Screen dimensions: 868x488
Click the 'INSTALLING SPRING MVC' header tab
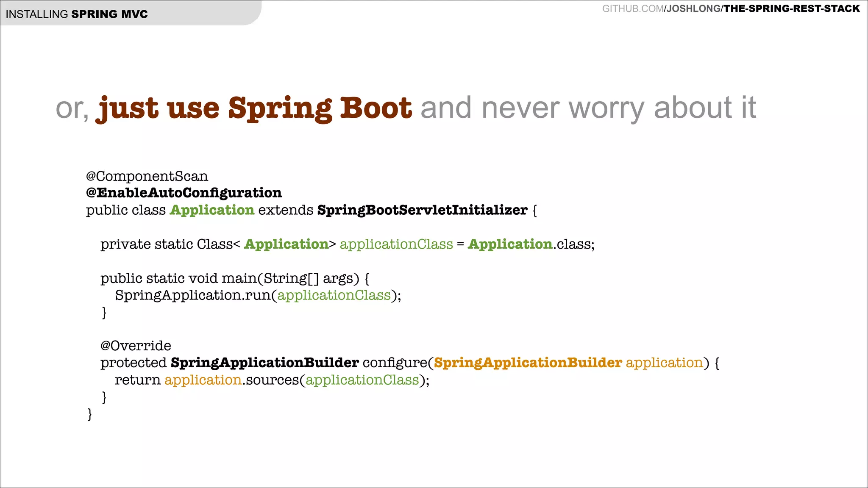[x=77, y=14]
